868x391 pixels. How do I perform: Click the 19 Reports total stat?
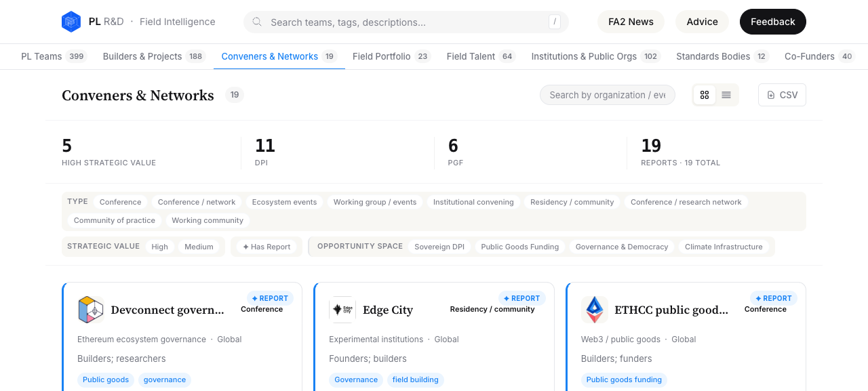pos(681,152)
